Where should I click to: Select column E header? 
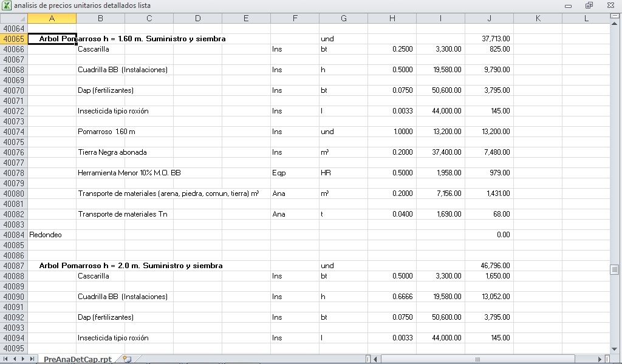[247, 18]
